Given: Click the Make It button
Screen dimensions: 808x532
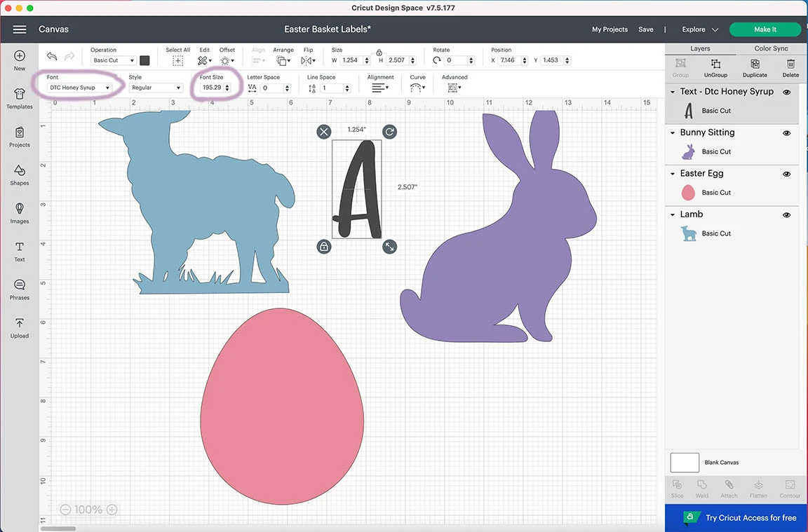Looking at the screenshot, I should [765, 29].
